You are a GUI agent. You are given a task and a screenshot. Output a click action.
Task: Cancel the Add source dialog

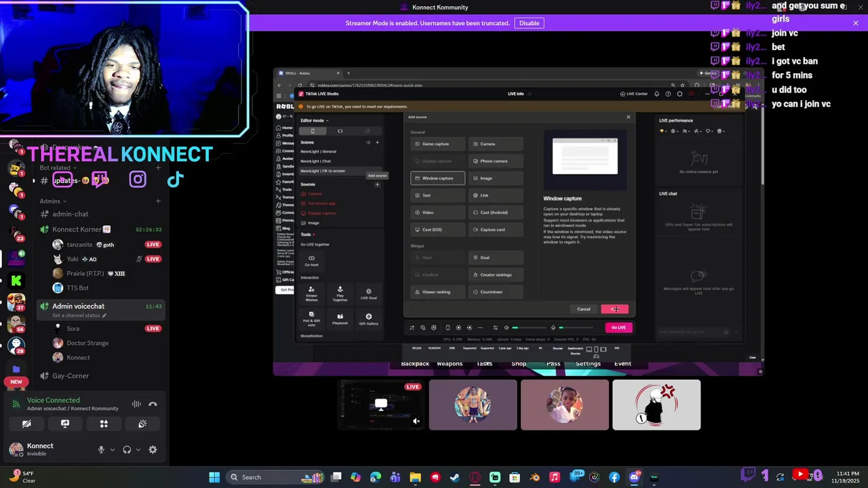point(584,309)
